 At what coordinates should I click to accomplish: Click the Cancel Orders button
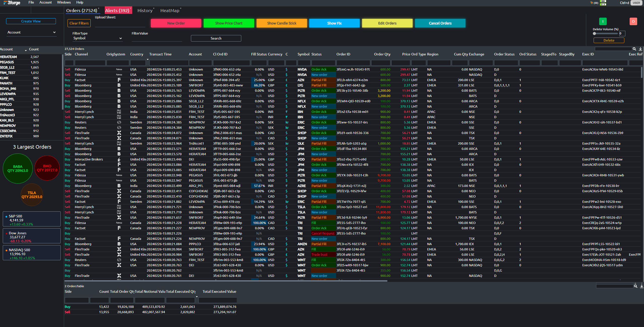[x=440, y=23]
